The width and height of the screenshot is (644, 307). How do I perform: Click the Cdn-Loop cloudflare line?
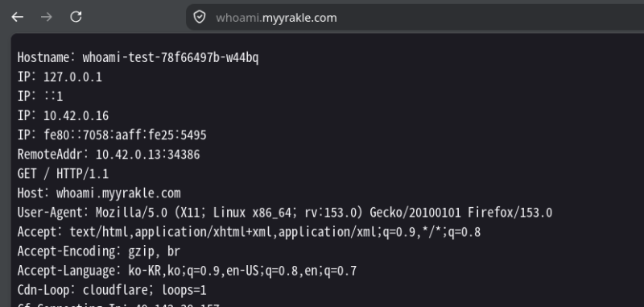click(x=112, y=290)
